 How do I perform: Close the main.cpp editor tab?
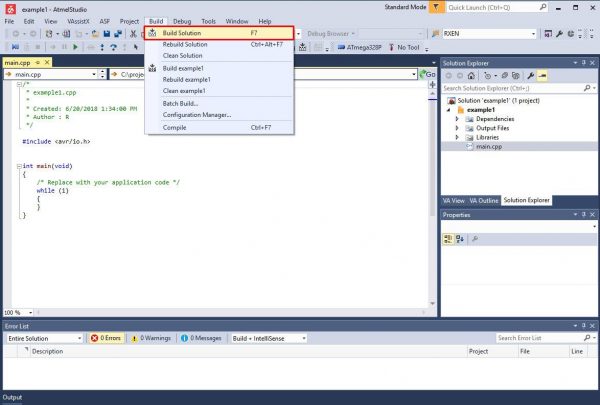coord(47,62)
